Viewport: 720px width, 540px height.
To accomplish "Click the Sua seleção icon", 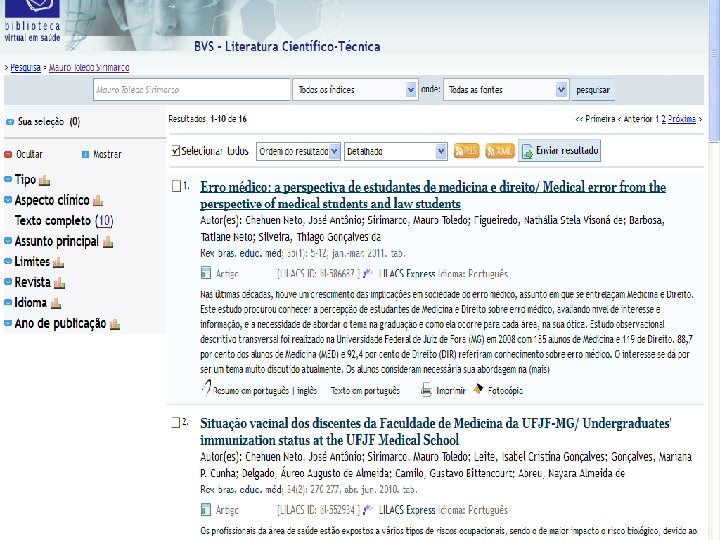I will point(10,122).
